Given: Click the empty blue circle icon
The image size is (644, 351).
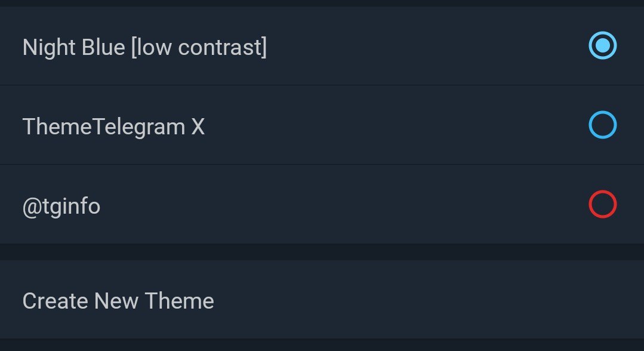Looking at the screenshot, I should (x=602, y=125).
